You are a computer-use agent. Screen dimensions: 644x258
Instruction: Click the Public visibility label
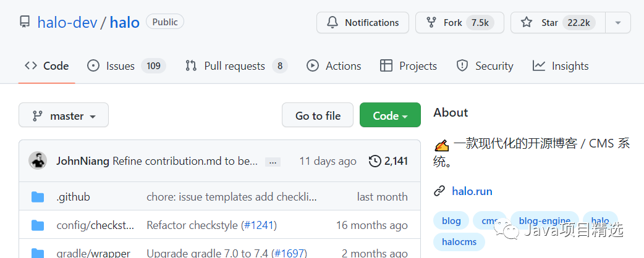[x=165, y=22]
